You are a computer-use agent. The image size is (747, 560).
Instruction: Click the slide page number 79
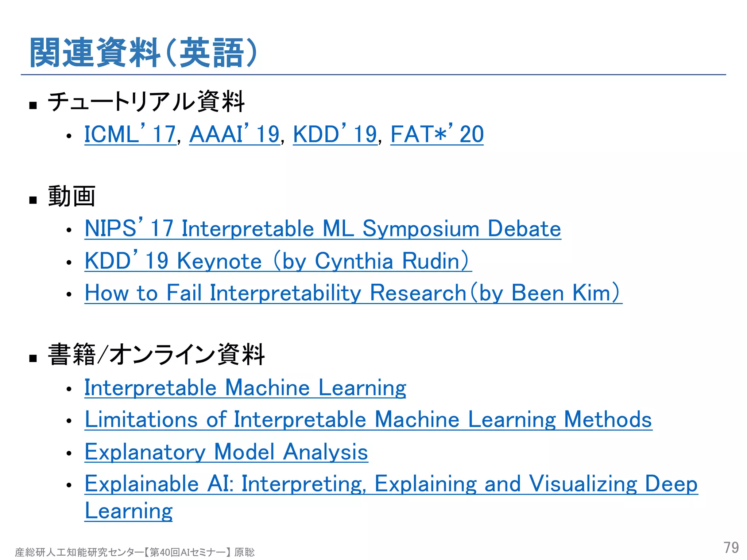click(x=731, y=548)
